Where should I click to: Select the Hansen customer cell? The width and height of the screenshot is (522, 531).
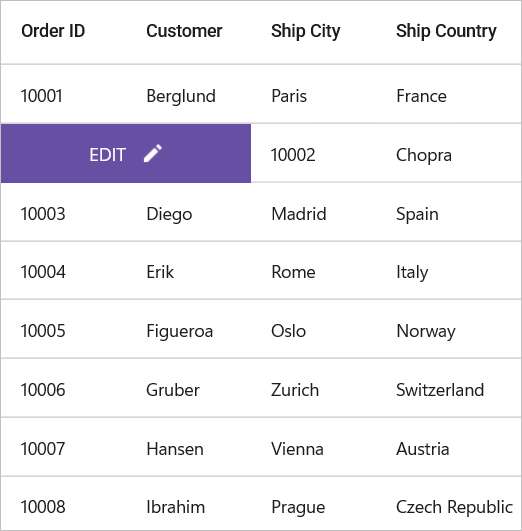(x=188, y=447)
